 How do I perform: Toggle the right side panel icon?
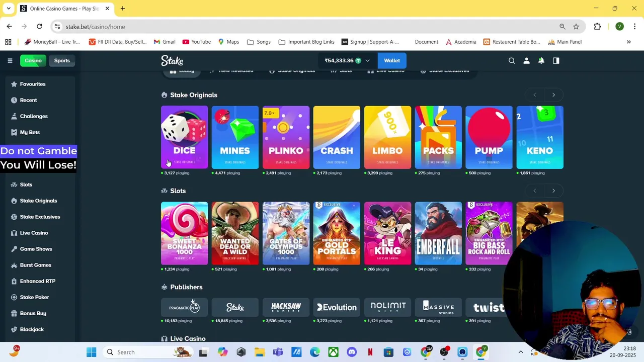pyautogui.click(x=556, y=61)
